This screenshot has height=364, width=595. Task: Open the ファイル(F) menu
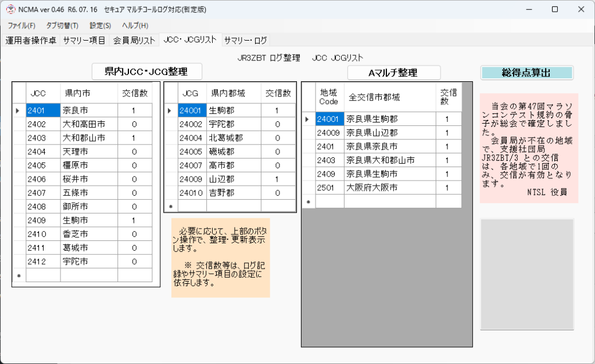(21, 26)
